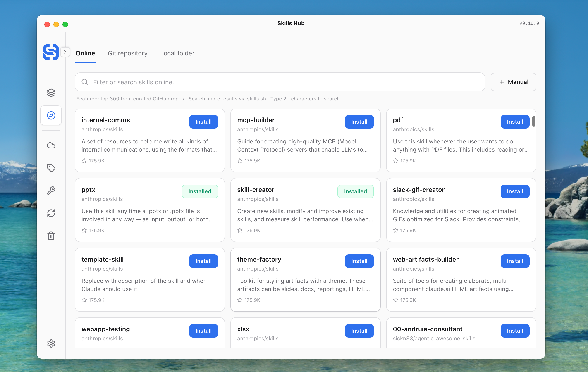Open the trash bin sidebar icon

(51, 236)
